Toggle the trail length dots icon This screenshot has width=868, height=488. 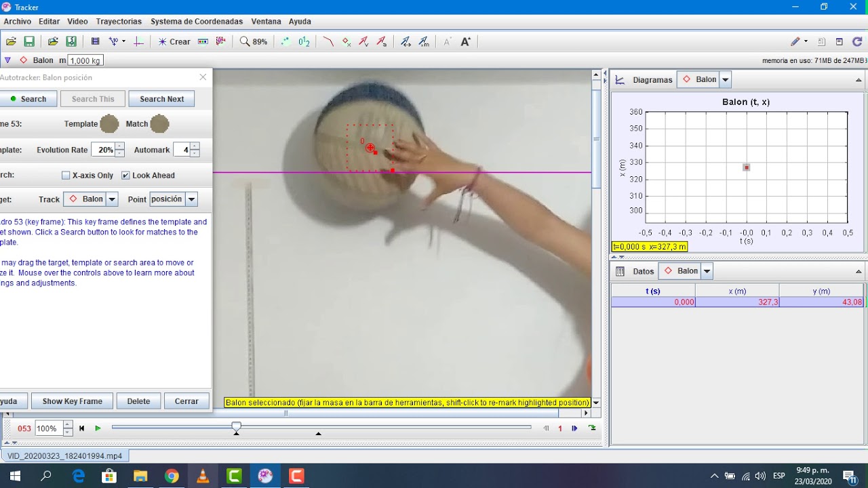285,41
